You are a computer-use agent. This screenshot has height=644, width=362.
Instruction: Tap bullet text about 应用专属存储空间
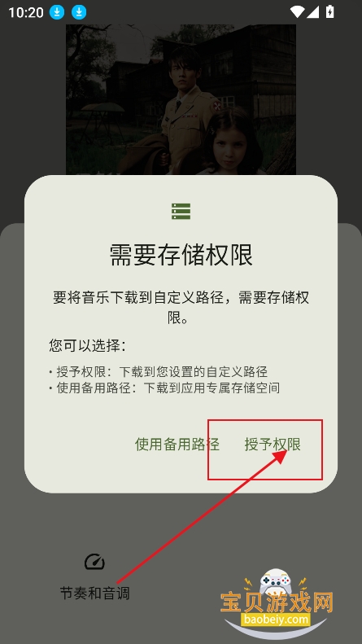[164, 388]
